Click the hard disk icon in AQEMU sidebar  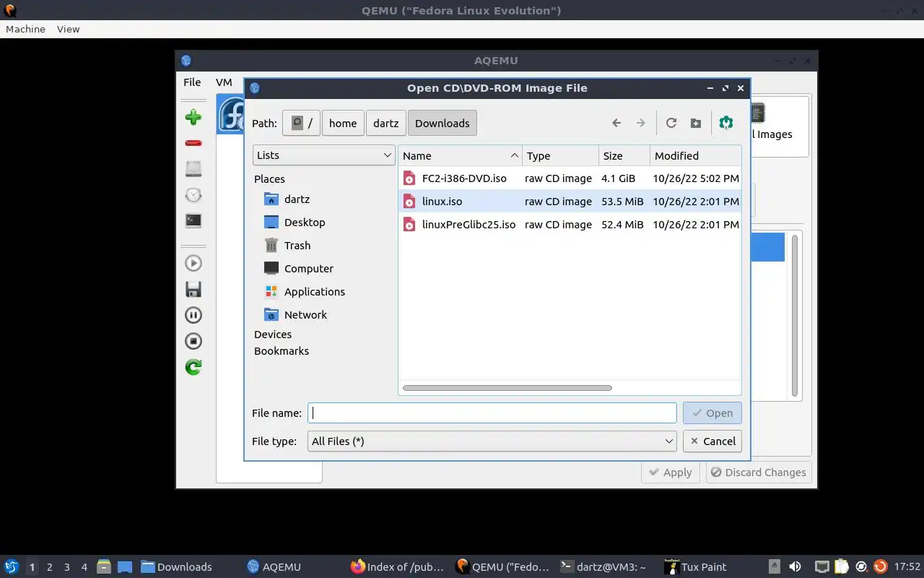tap(193, 168)
